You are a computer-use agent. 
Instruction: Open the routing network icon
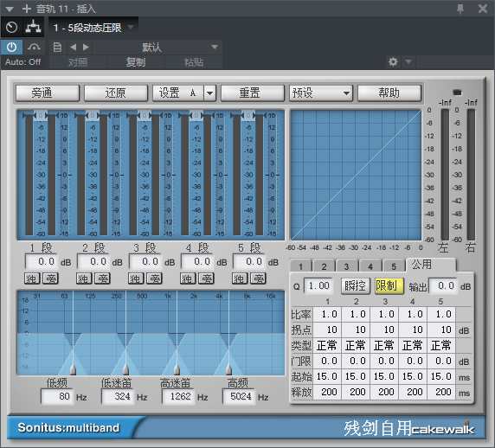pyautogui.click(x=33, y=27)
